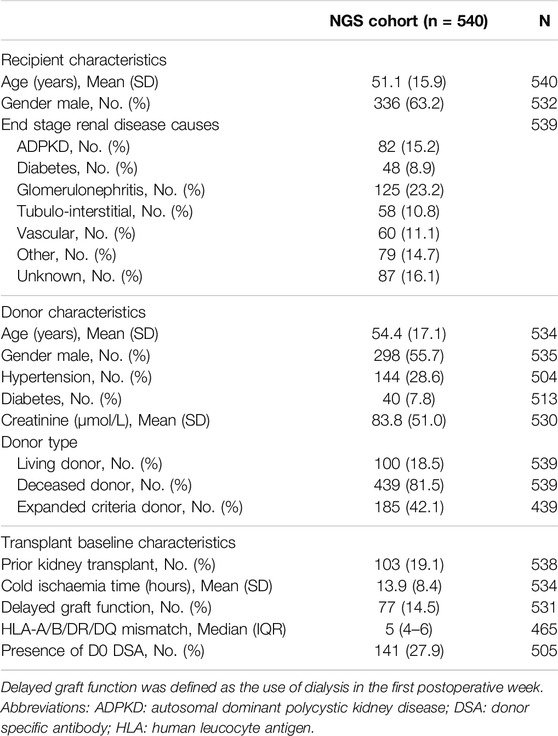This screenshot has height=736, width=558.
Task: Click the NGS cohort column header
Action: [x=408, y=21]
